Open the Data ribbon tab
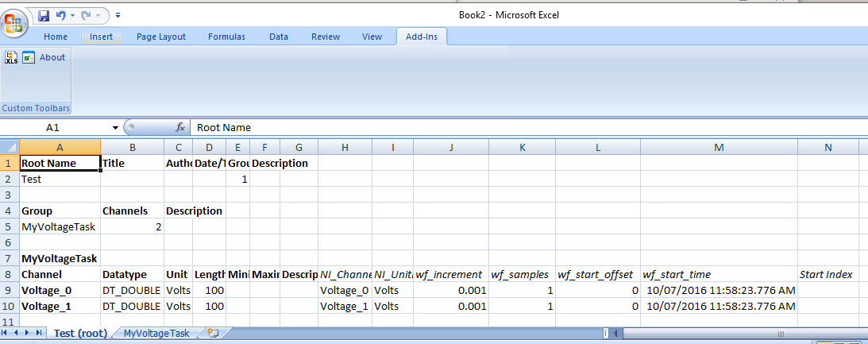The width and height of the screenshot is (868, 344). tap(279, 37)
